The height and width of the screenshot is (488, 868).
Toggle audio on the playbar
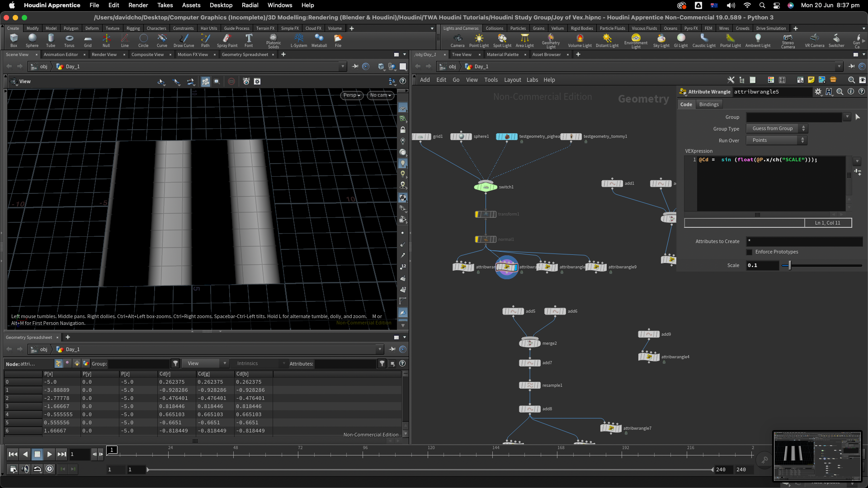point(25,469)
